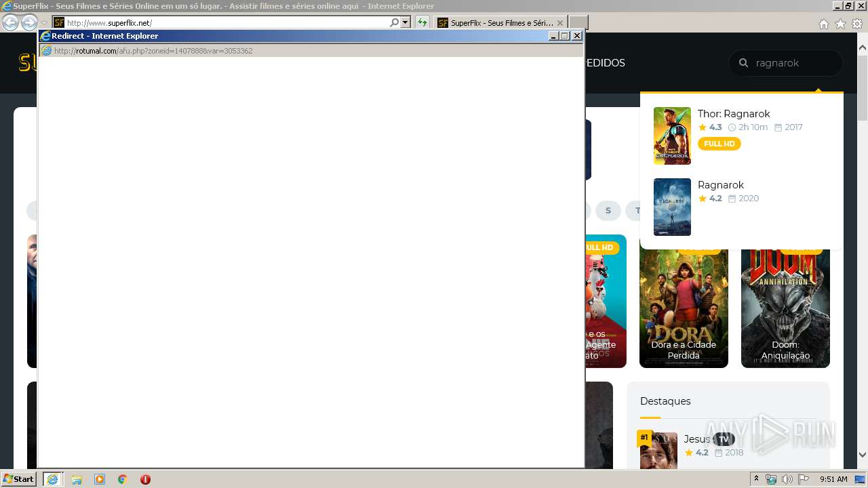Screen dimensions: 868x488
Task: Click the Action Center flag tray icon
Action: click(804, 479)
